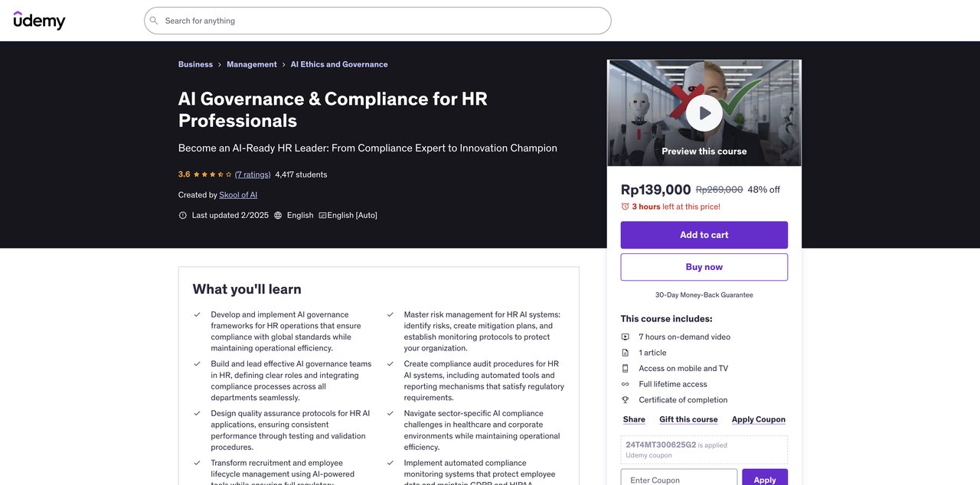Image resolution: width=980 pixels, height=485 pixels.
Task: Click the Last updated badge icon
Action: click(183, 216)
